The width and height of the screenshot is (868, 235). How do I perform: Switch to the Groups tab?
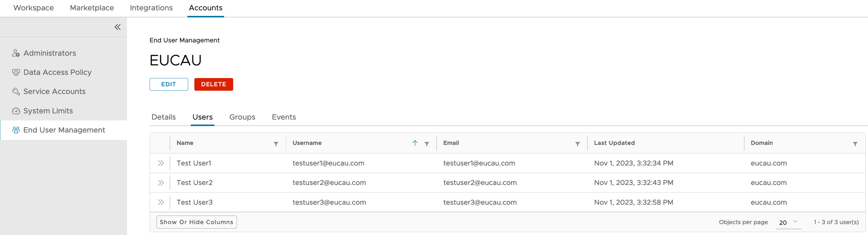tap(242, 117)
